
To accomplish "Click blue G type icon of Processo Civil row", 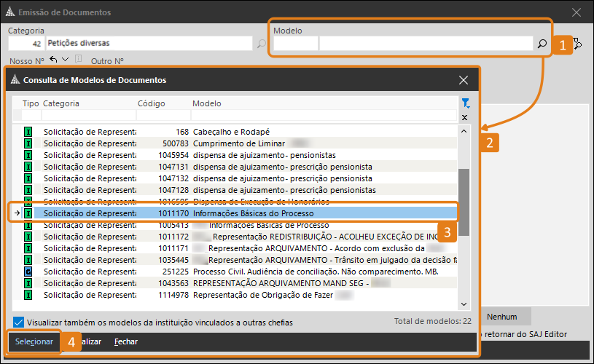I will pyautogui.click(x=28, y=272).
